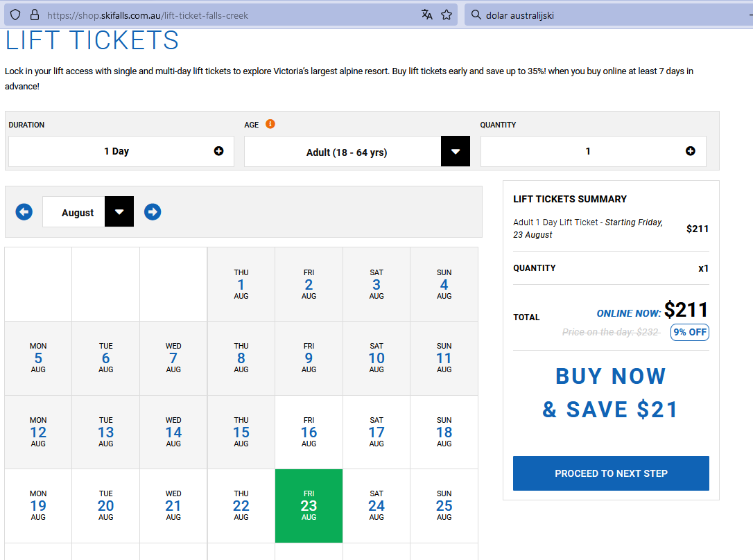Image resolution: width=753 pixels, height=560 pixels.
Task: Select Sunday 11 August
Action: coord(444,358)
